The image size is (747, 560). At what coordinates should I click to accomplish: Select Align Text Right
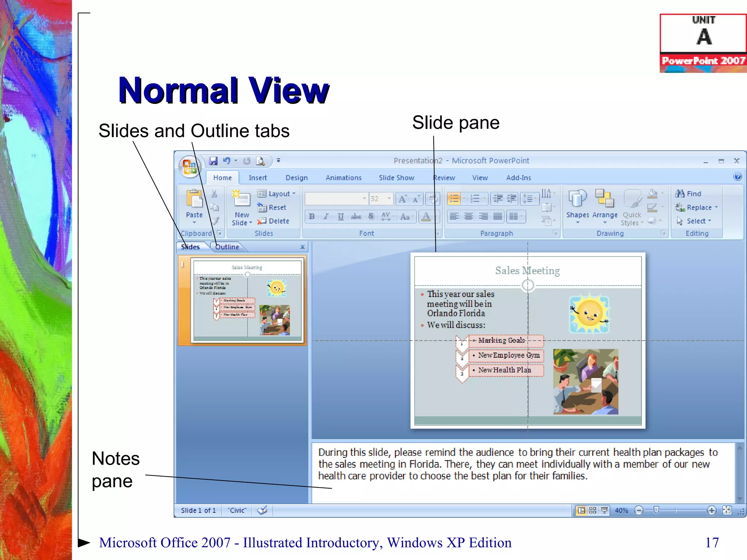tap(483, 217)
